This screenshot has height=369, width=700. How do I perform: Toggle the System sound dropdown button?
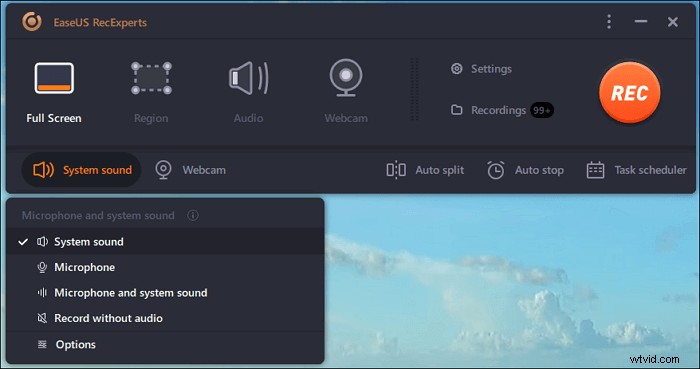coord(82,170)
